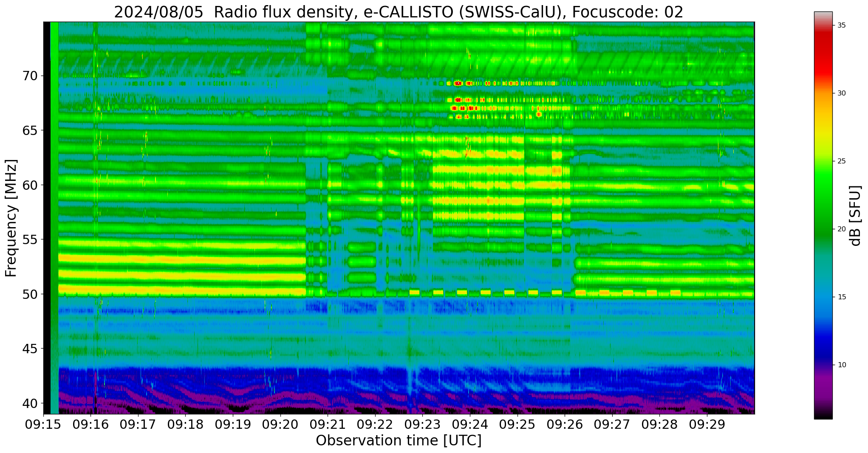Click the 25 colorbar tick label

point(841,161)
